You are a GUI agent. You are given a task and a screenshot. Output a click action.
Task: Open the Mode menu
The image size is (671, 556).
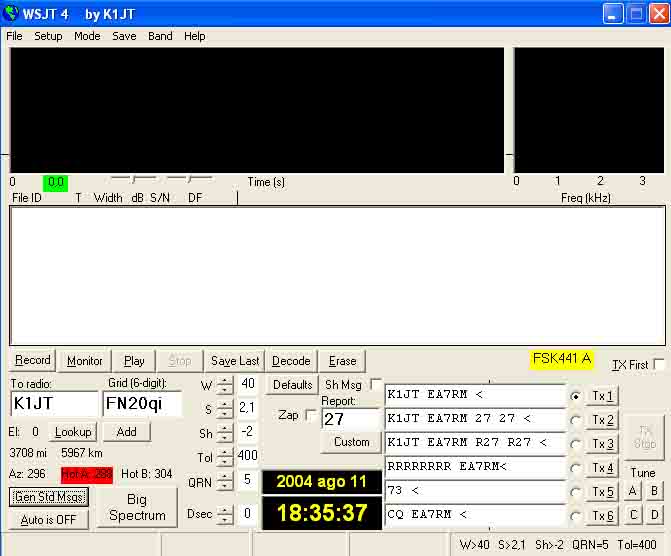pos(87,36)
